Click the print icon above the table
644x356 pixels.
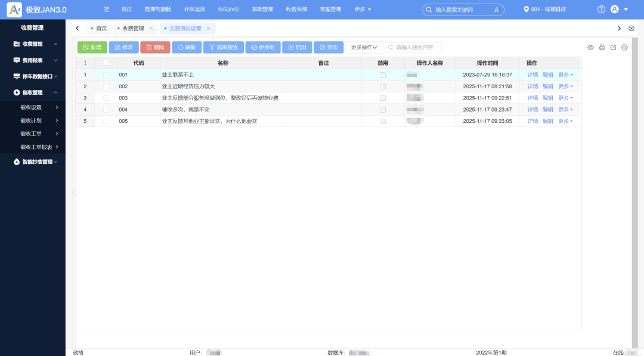(601, 47)
